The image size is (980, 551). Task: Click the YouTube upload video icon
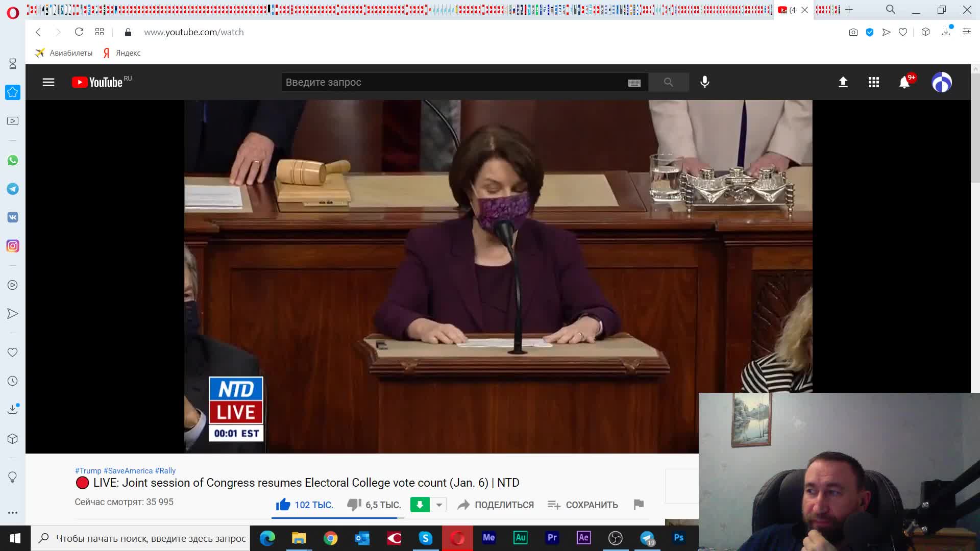[843, 82]
